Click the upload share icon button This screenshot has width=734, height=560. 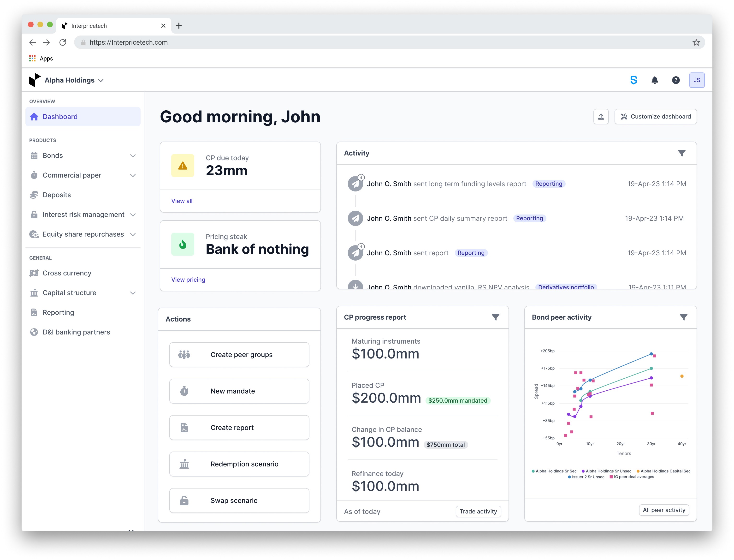(x=601, y=117)
